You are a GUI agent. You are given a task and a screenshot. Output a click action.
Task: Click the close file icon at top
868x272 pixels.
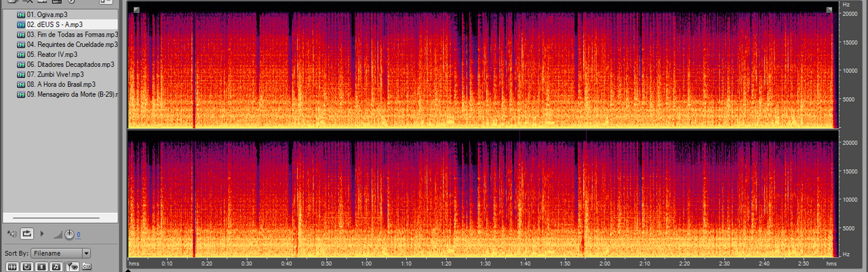27,2
